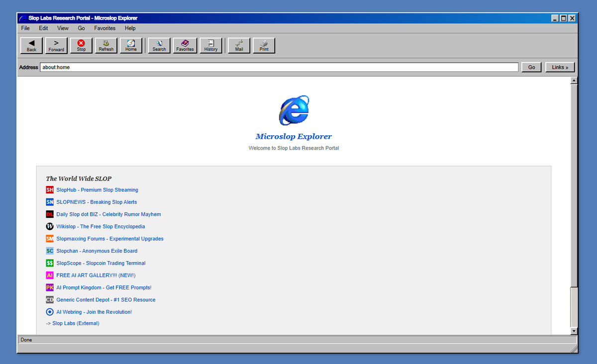Image resolution: width=597 pixels, height=364 pixels.
Task: Open AI Prompt Kingdom link
Action: click(104, 287)
